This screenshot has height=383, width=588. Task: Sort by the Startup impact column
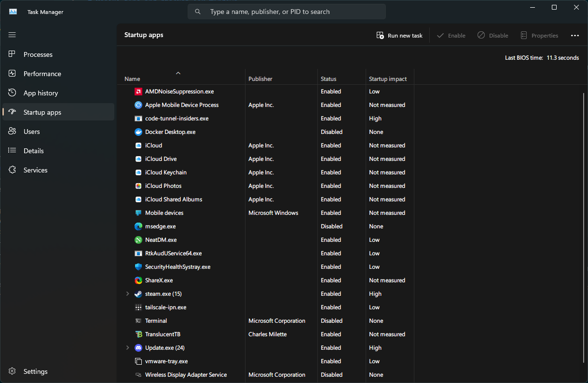(388, 79)
